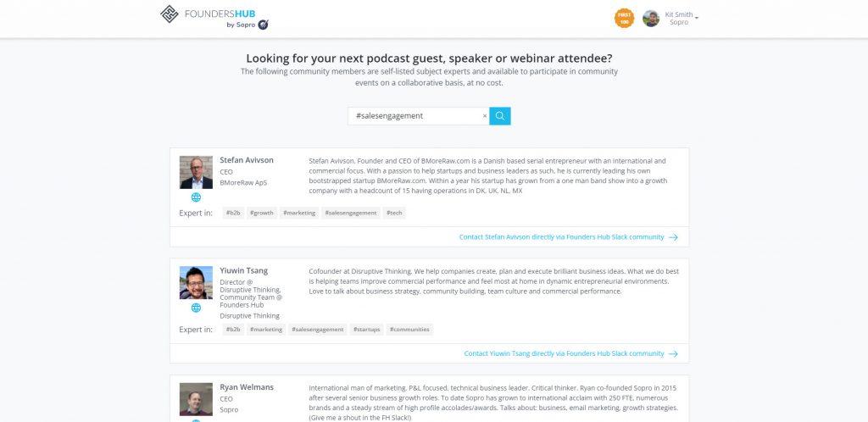868x422 pixels.
Task: Contact Yiuwin Tsang via Slack community link
Action: (x=564, y=353)
